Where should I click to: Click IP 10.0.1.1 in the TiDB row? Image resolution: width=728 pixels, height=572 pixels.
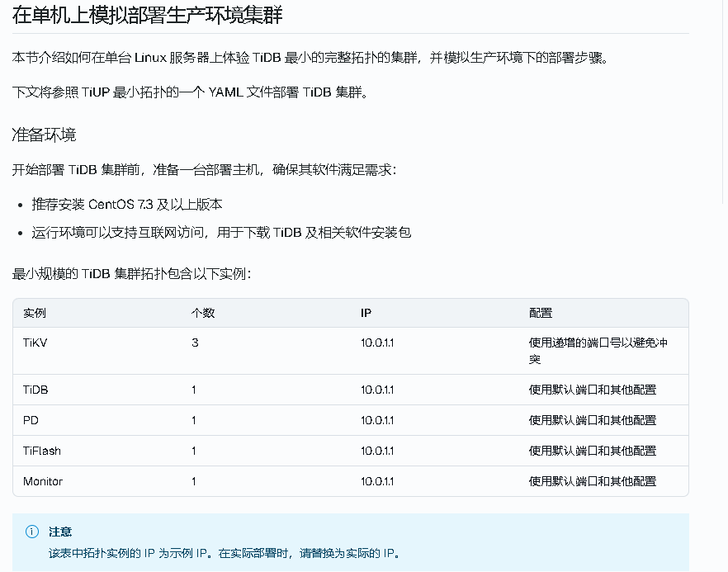(377, 390)
